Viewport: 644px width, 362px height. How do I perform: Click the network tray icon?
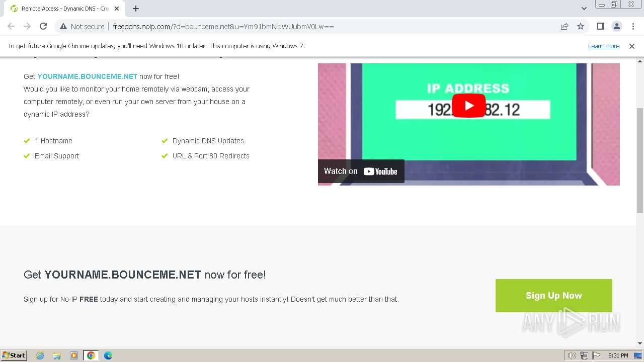pyautogui.click(x=584, y=355)
